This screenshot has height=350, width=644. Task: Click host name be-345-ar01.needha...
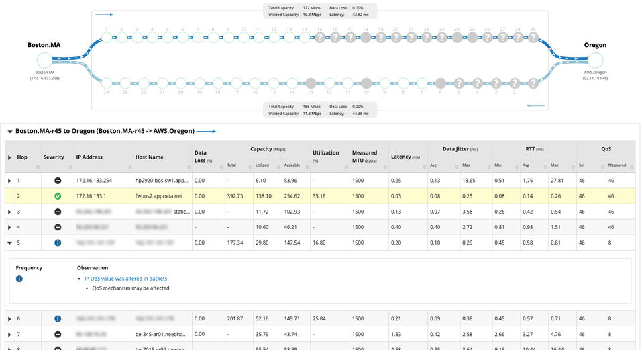tap(161, 335)
